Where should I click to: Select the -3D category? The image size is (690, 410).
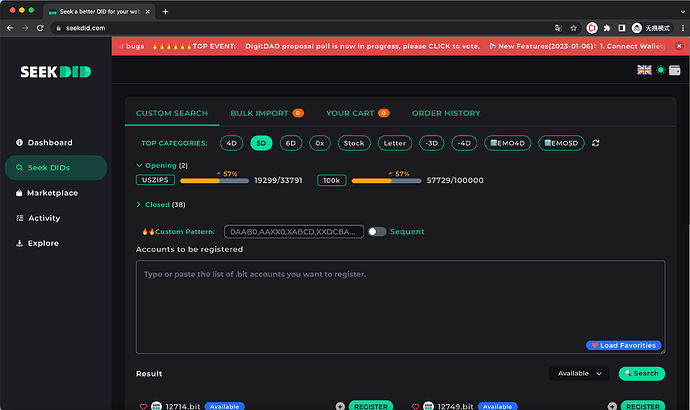pyautogui.click(x=432, y=143)
